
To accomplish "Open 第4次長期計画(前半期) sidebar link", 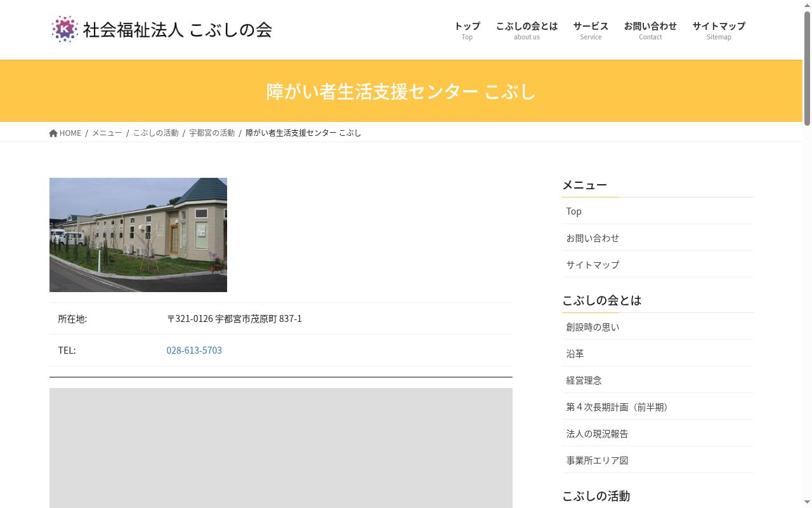I will point(658,406).
